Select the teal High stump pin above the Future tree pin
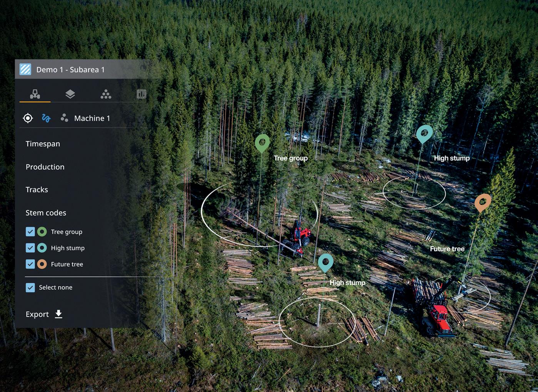Screen dimensions: 538x392 (424, 134)
